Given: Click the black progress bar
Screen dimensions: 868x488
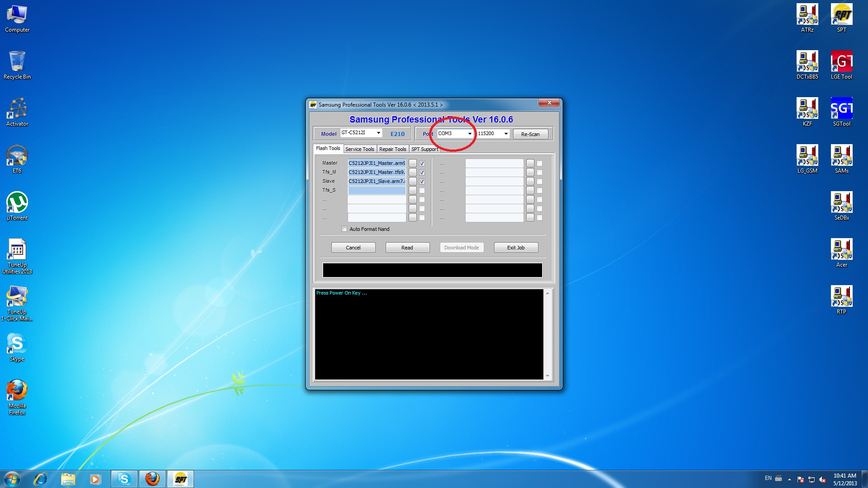Looking at the screenshot, I should [x=432, y=270].
